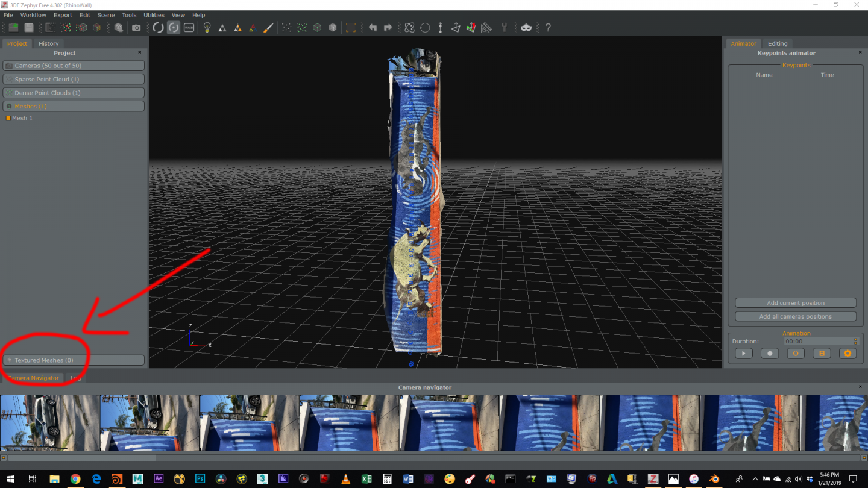Open the new project icon in toolbar
The image size is (868, 488).
coord(13,28)
